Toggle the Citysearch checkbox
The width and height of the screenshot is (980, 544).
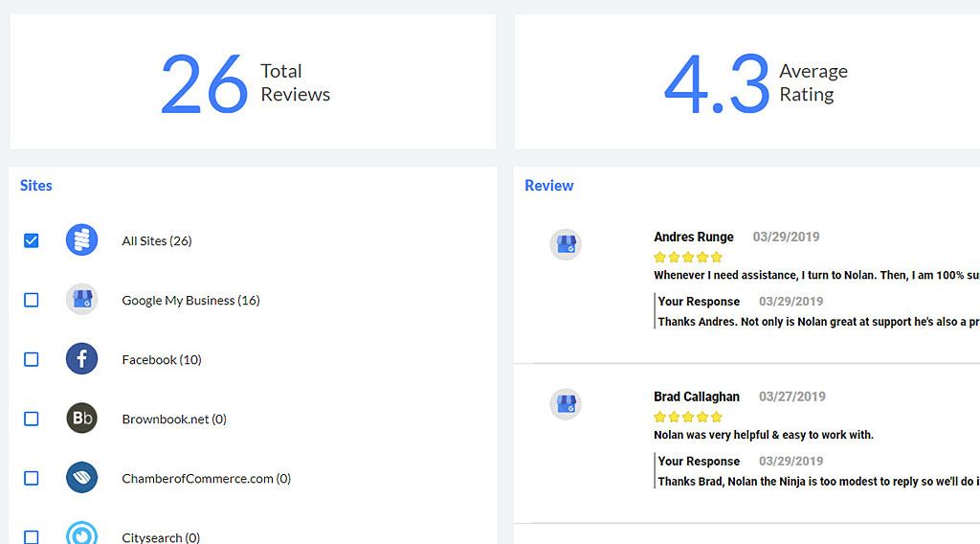coord(32,537)
